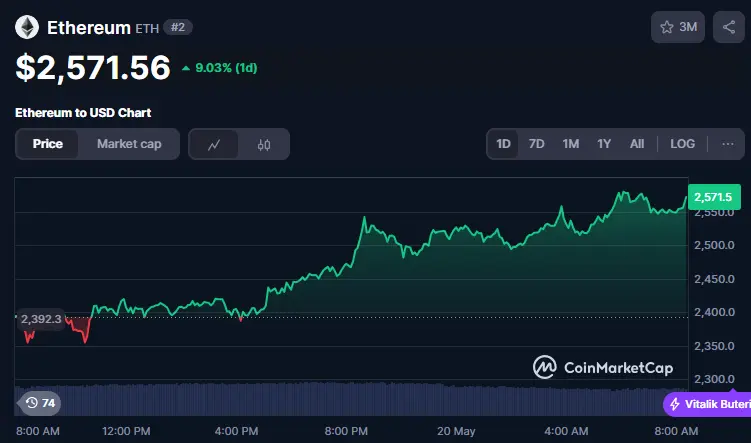Set chart range to 1D
Screen dimensions: 751x443
[x=503, y=144]
